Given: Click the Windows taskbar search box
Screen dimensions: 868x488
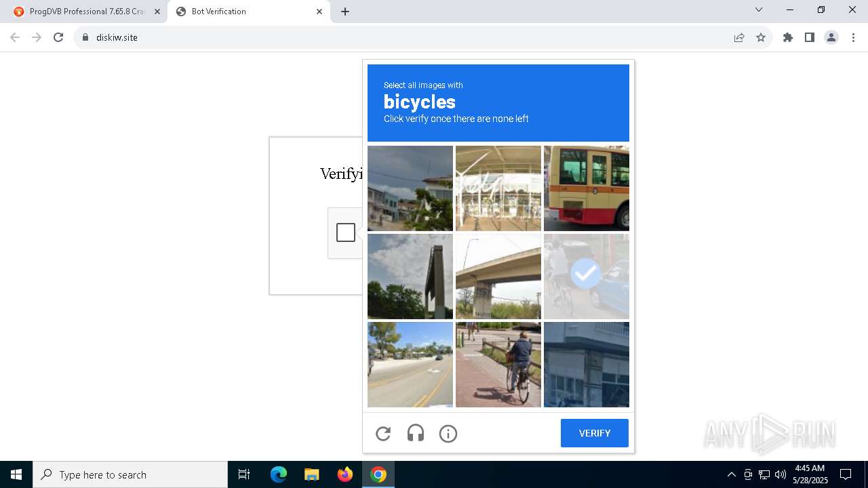Looking at the screenshot, I should [x=130, y=474].
